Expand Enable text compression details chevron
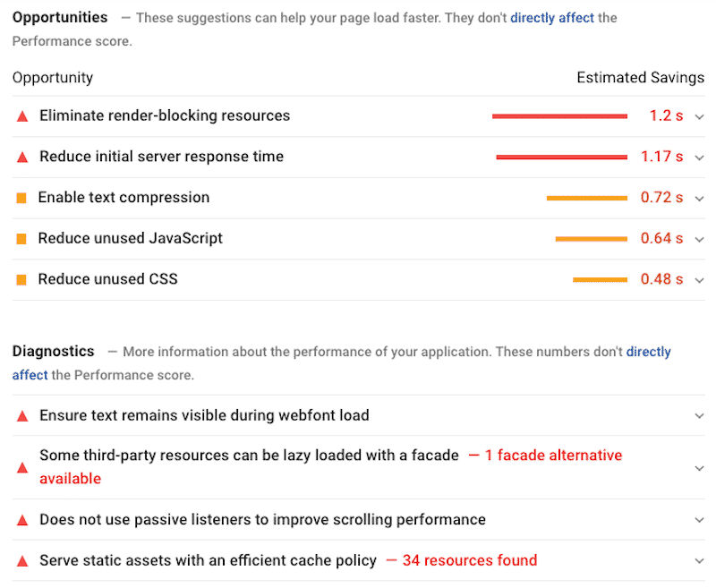 699,199
